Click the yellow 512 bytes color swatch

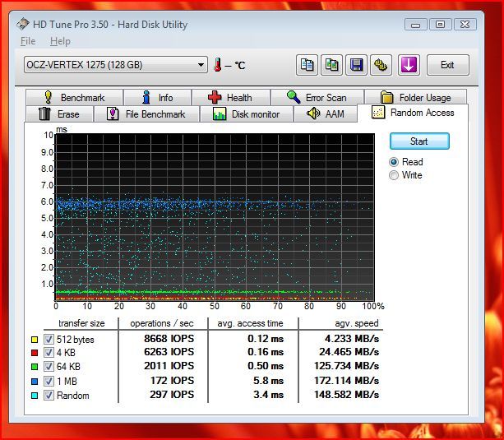click(x=35, y=340)
